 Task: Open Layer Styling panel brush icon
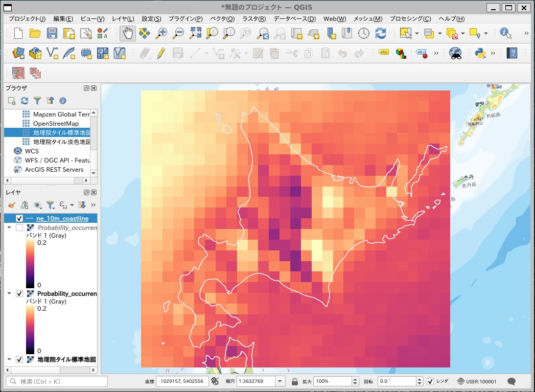[12, 205]
